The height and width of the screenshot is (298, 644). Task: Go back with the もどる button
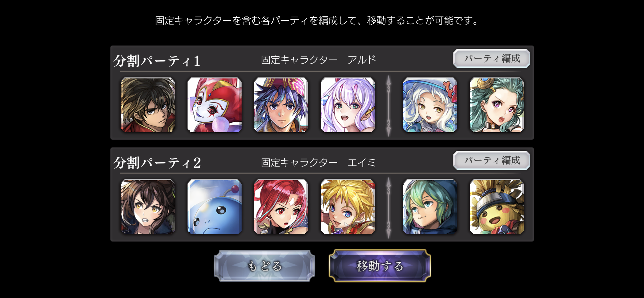click(264, 266)
